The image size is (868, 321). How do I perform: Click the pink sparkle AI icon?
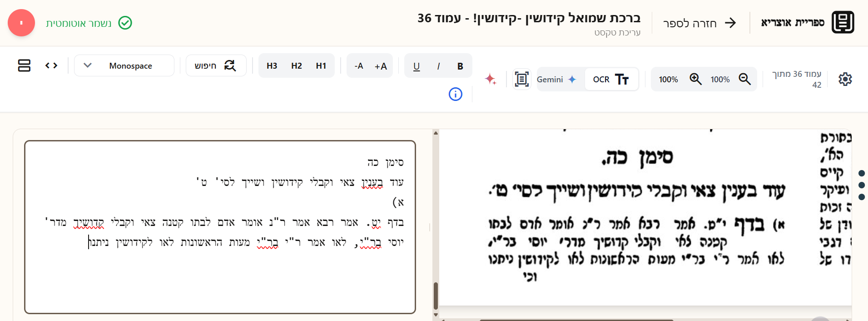pyautogui.click(x=491, y=79)
